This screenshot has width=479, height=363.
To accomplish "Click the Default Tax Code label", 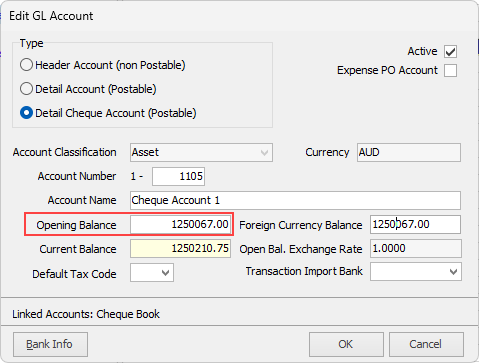I will tap(74, 274).
